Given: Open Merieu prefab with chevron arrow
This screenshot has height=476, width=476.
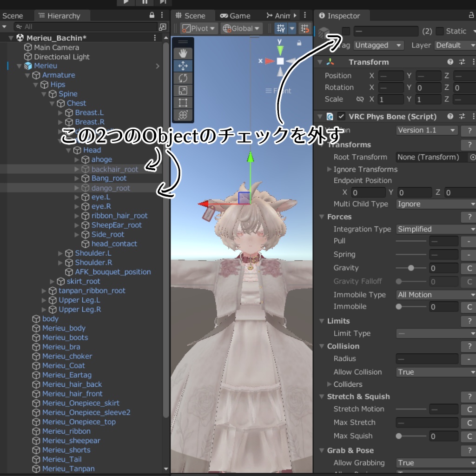Looking at the screenshot, I should (x=158, y=66).
